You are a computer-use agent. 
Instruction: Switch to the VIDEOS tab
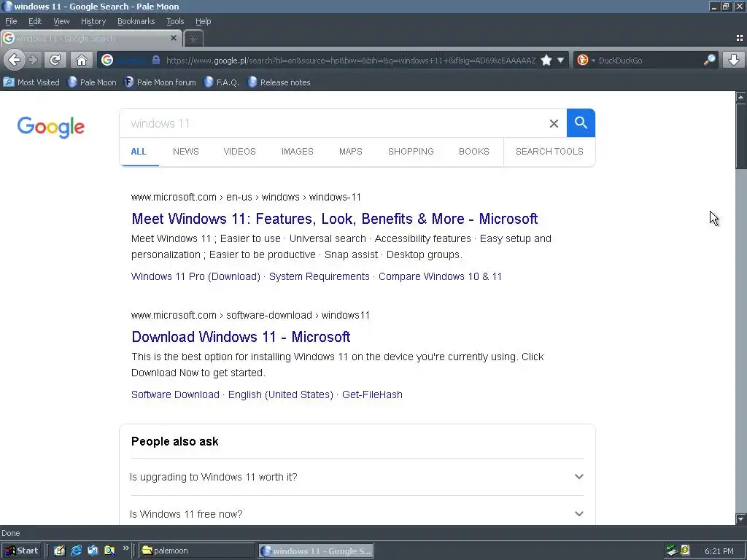tap(239, 152)
